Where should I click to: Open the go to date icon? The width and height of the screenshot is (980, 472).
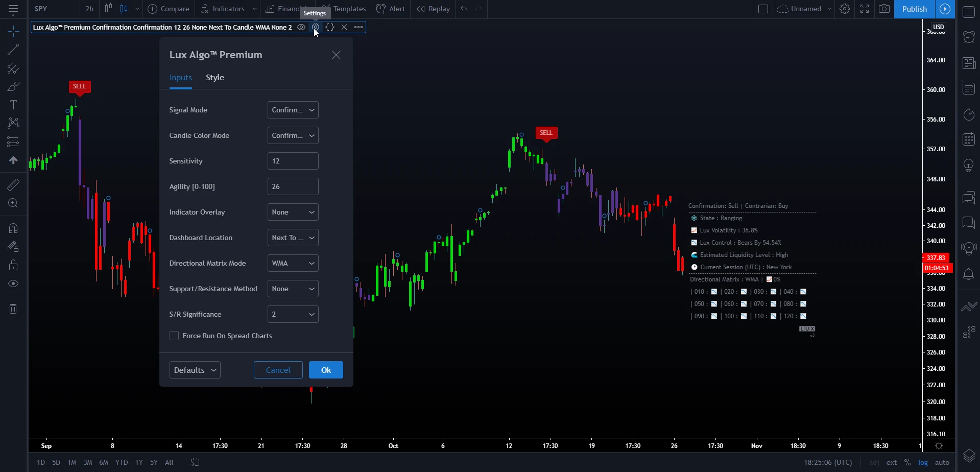tap(195, 462)
